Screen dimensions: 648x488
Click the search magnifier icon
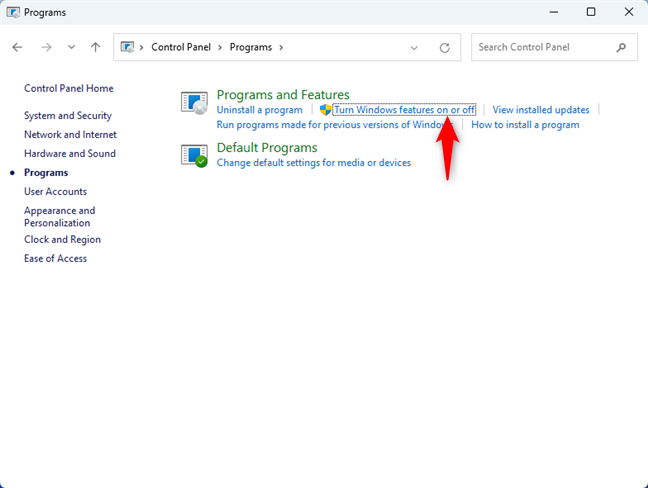(621, 48)
